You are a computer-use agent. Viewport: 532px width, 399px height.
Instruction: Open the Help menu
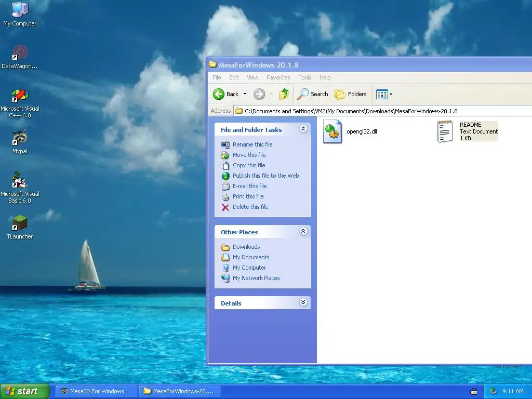[325, 77]
